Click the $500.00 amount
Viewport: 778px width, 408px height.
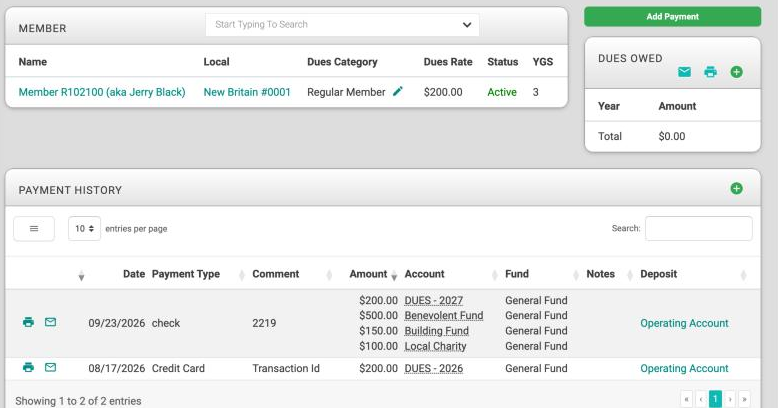pos(379,315)
